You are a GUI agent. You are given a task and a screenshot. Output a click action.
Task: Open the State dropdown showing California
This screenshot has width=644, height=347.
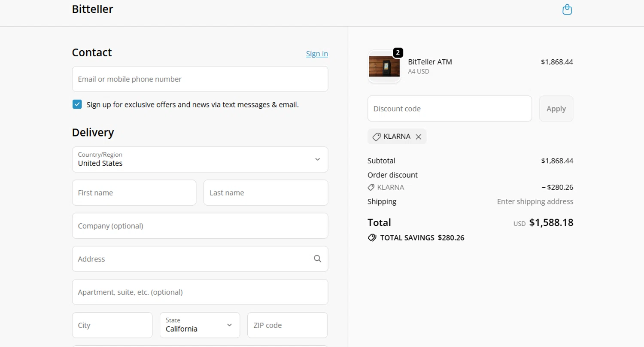tap(200, 325)
